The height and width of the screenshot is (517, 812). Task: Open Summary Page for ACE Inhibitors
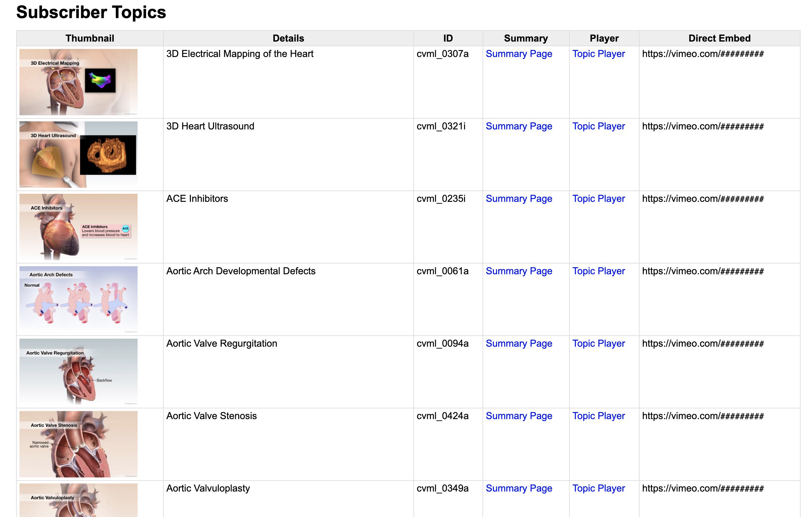tap(519, 199)
